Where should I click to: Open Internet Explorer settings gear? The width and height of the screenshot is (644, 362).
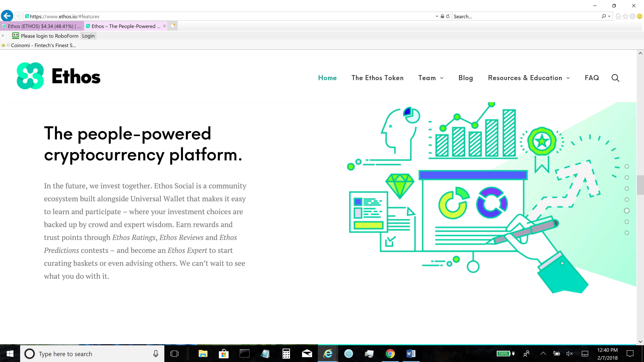[x=632, y=16]
